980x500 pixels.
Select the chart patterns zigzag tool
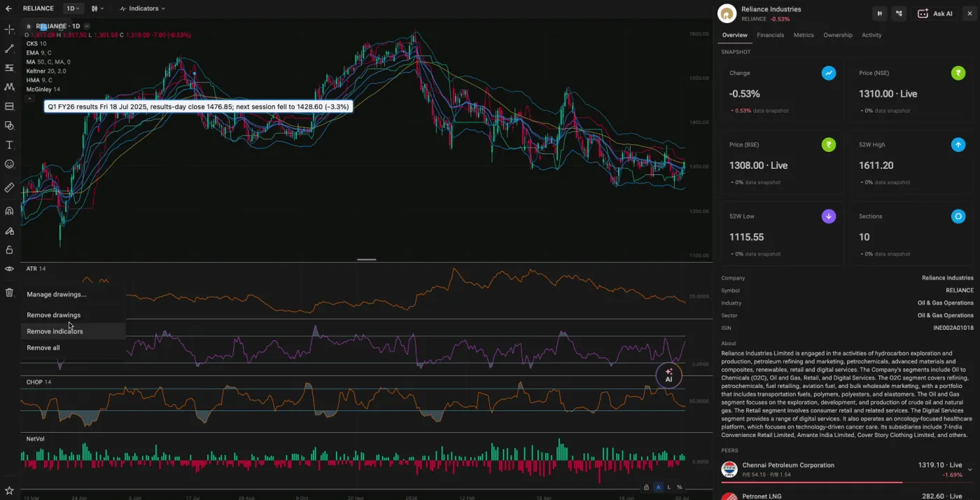click(9, 87)
